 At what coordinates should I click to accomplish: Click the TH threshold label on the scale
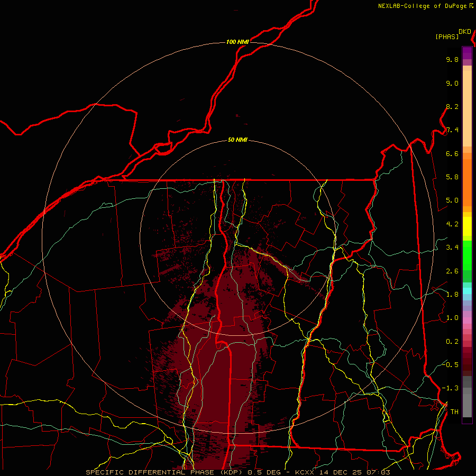[454, 412]
